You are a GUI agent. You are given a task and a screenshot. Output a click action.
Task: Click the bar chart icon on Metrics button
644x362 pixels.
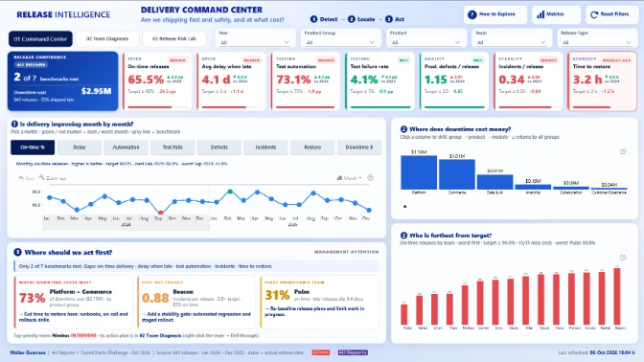pos(540,14)
